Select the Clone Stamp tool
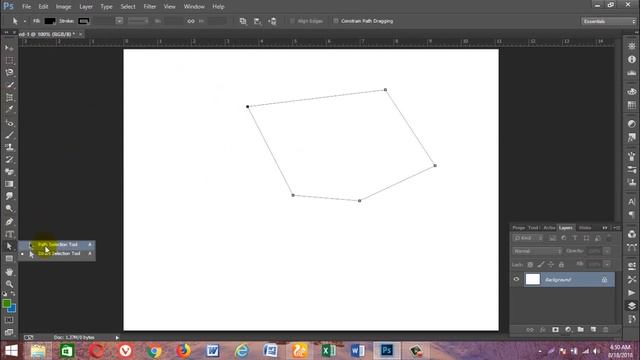Viewport: 640px width, 360px height. (9, 147)
